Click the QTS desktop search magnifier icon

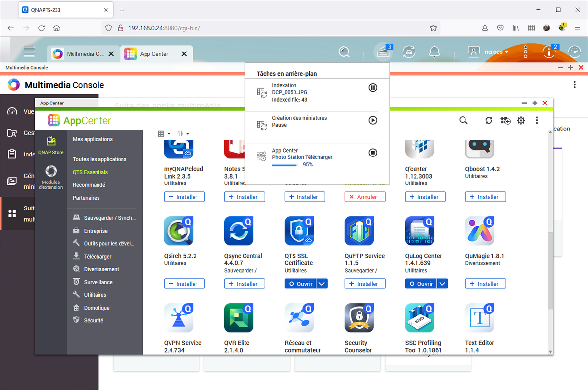(344, 52)
